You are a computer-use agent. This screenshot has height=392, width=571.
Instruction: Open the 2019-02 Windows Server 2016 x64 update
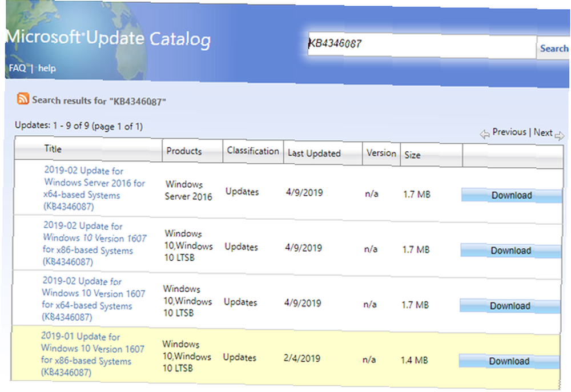94,188
